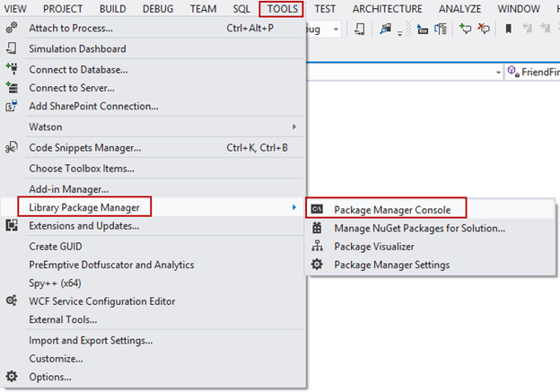Click the Package Visualizer hierarchy icon
This screenshot has height=392, width=560.
317,246
